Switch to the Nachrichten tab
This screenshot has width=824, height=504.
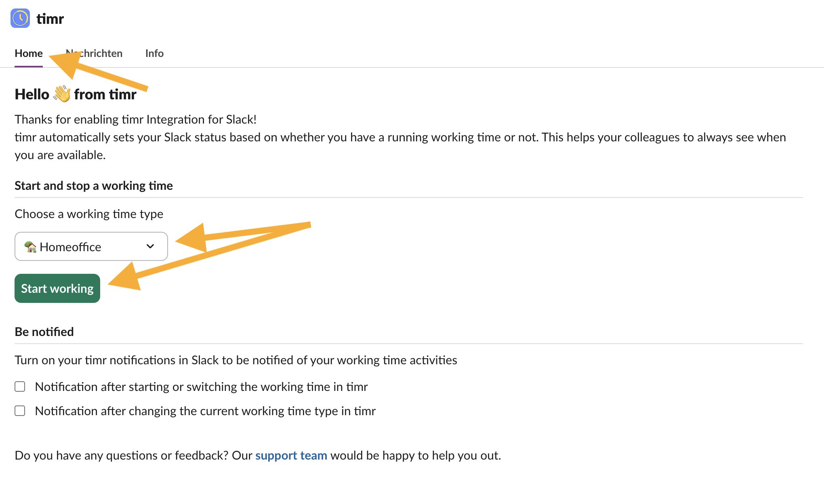point(94,53)
